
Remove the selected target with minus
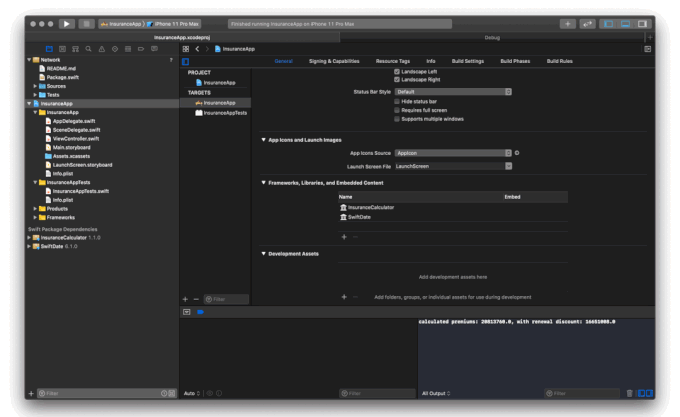tap(196, 299)
